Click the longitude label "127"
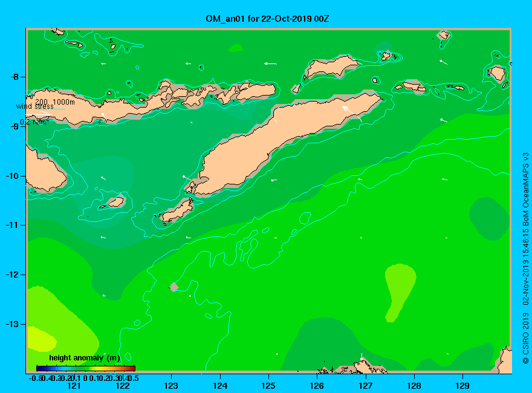 tap(365, 386)
